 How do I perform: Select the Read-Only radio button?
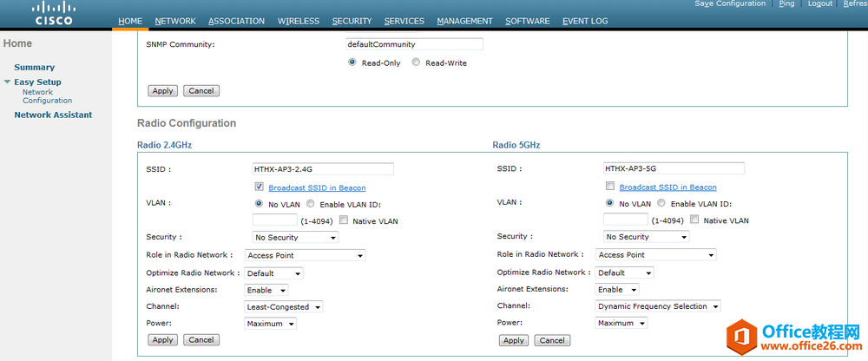(352, 62)
